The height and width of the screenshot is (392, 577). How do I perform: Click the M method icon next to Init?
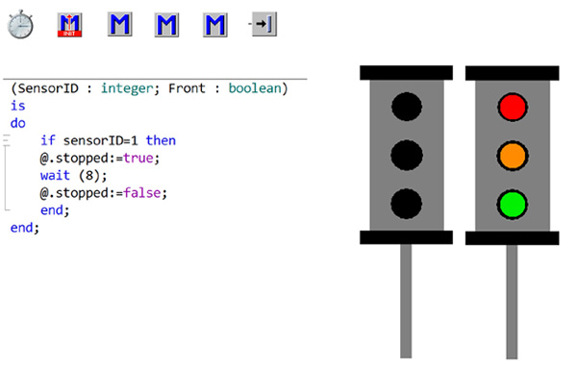point(118,25)
